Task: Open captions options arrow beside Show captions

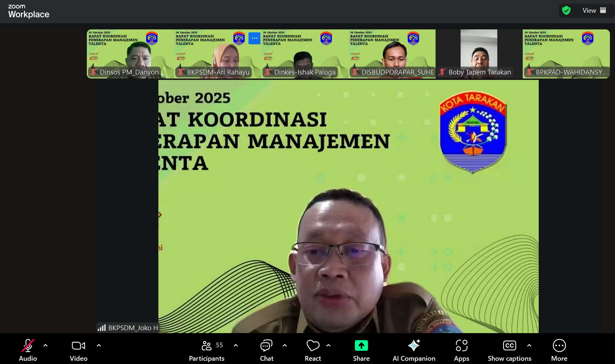Action: (529, 345)
